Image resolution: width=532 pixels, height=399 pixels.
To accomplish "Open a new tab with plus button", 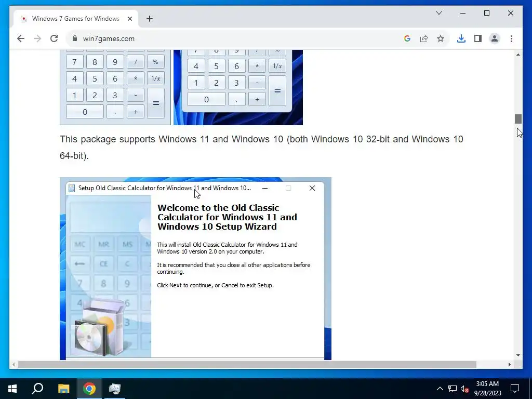I will [x=150, y=19].
